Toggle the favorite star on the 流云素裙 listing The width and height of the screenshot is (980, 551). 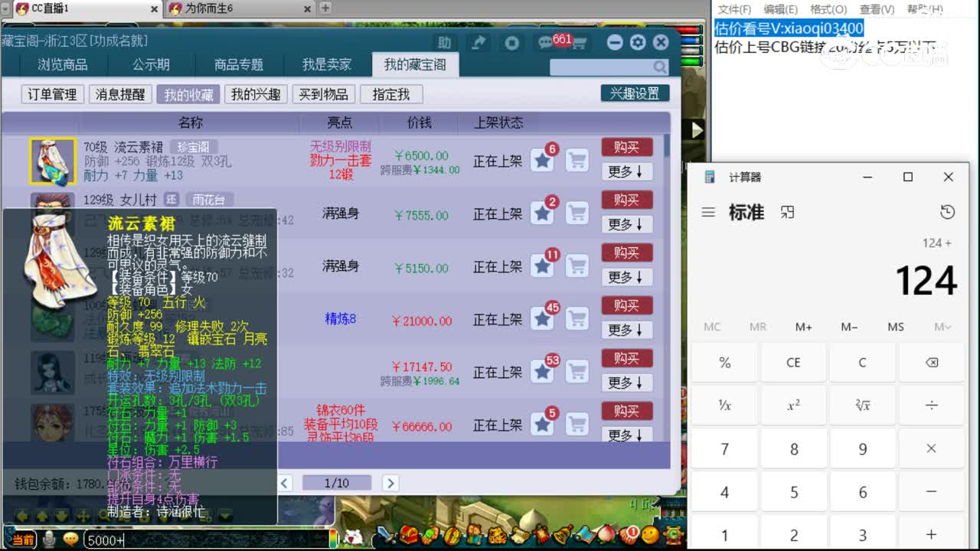[x=542, y=159]
